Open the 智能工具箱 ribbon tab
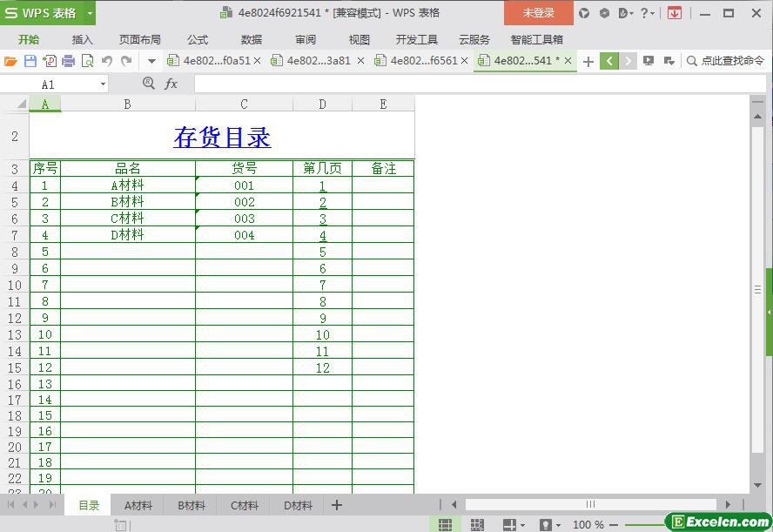The image size is (773, 532). [x=537, y=40]
